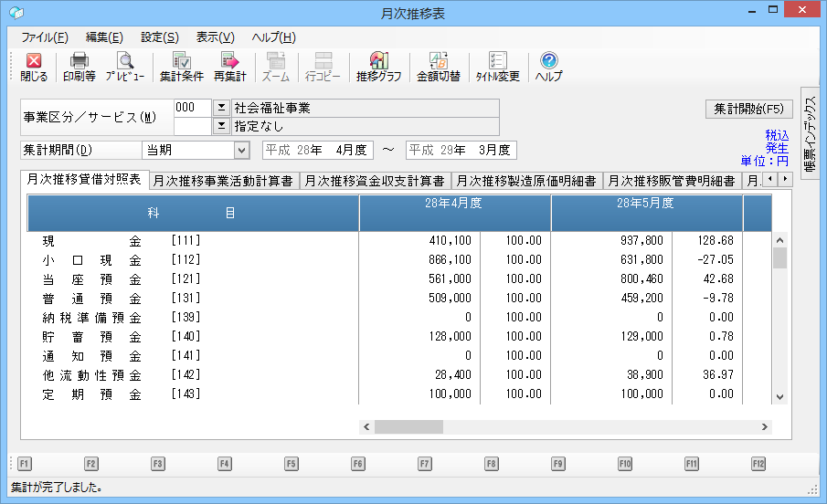
Task: Click the 印刷等 printer icon
Action: click(x=79, y=68)
